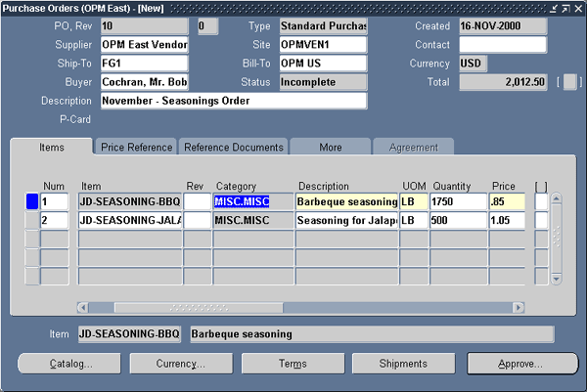Click price .85 in line 1

[507, 201]
